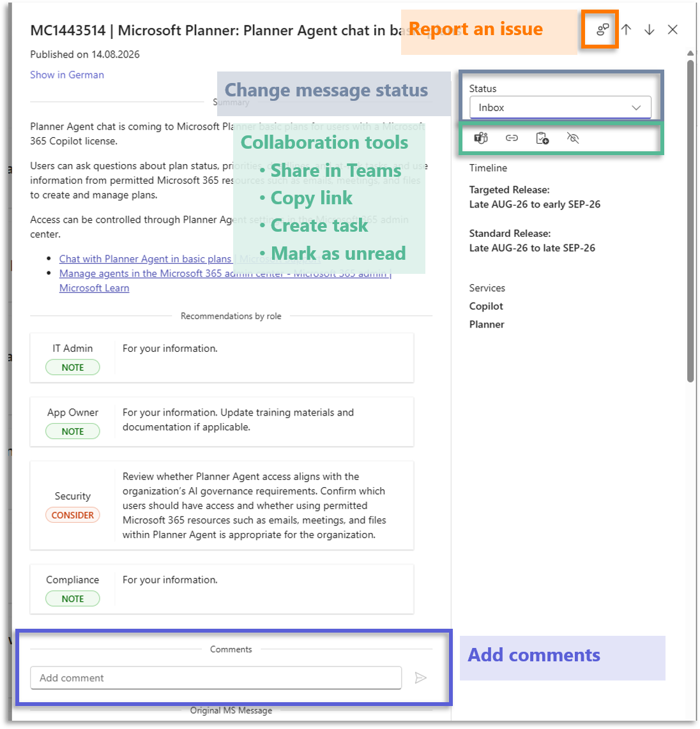Click the 'Original MS Message' heading
This screenshot has width=700, height=729.
point(231,710)
